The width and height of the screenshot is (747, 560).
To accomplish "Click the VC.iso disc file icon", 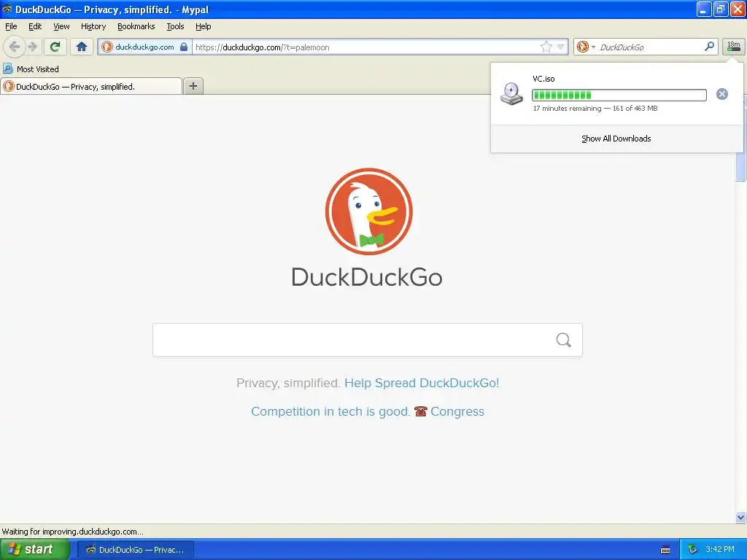I will point(511,93).
